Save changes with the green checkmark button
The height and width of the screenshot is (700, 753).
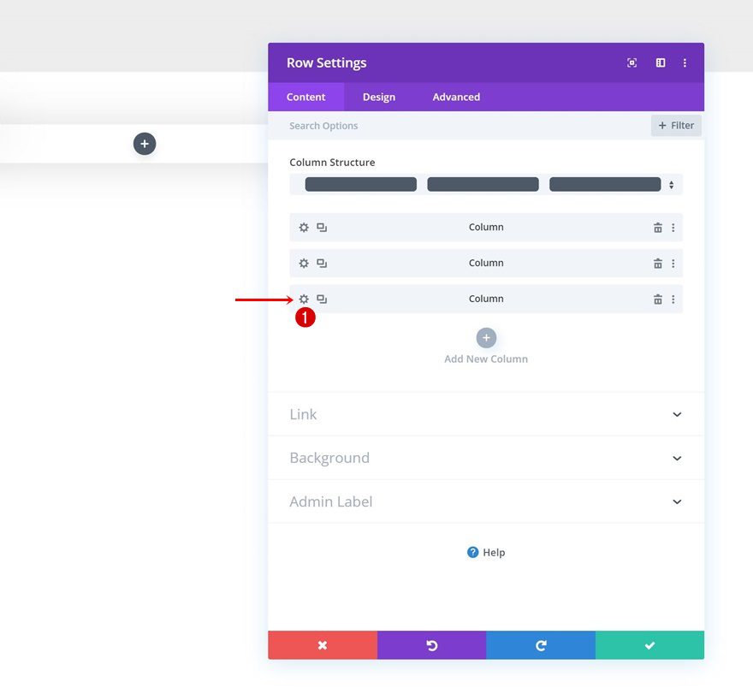click(649, 645)
